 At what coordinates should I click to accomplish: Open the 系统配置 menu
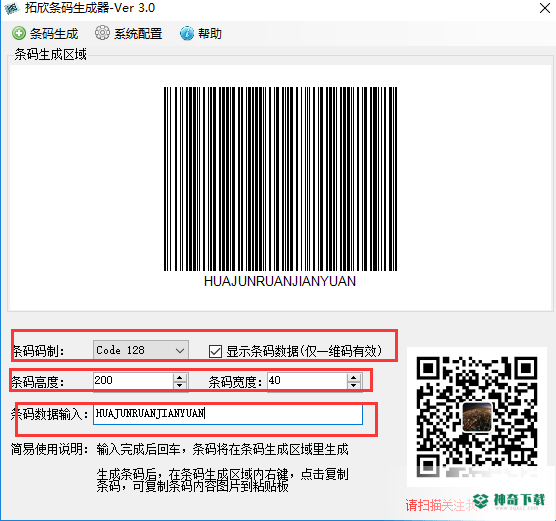click(x=129, y=34)
